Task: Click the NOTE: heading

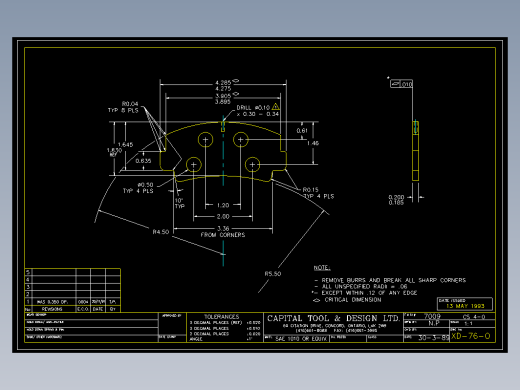Action: (x=322, y=268)
